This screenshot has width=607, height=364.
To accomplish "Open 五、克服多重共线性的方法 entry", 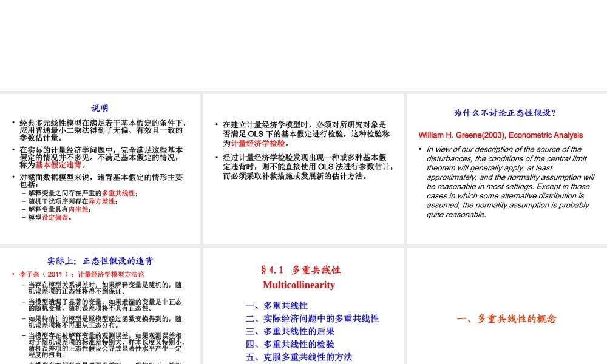I will 299,357.
